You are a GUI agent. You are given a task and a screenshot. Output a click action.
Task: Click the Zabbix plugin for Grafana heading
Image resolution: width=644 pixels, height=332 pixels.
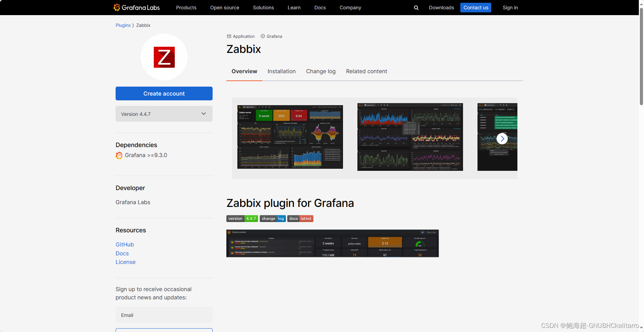(290, 203)
